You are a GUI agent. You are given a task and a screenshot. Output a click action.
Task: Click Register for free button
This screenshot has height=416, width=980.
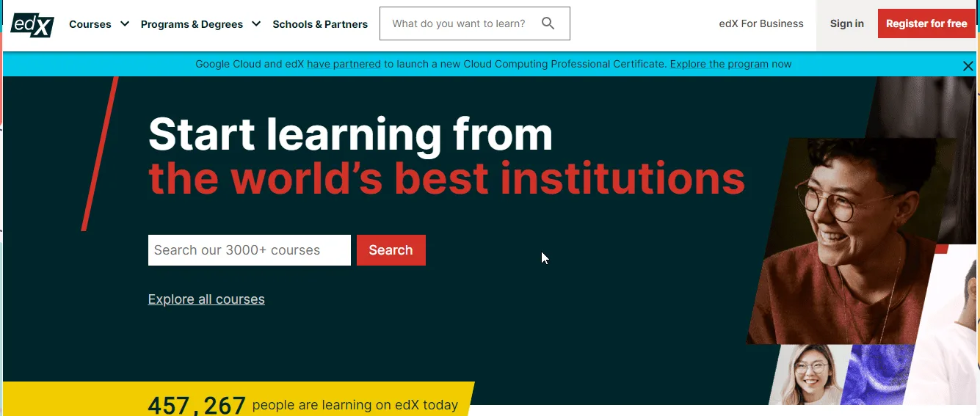(926, 23)
